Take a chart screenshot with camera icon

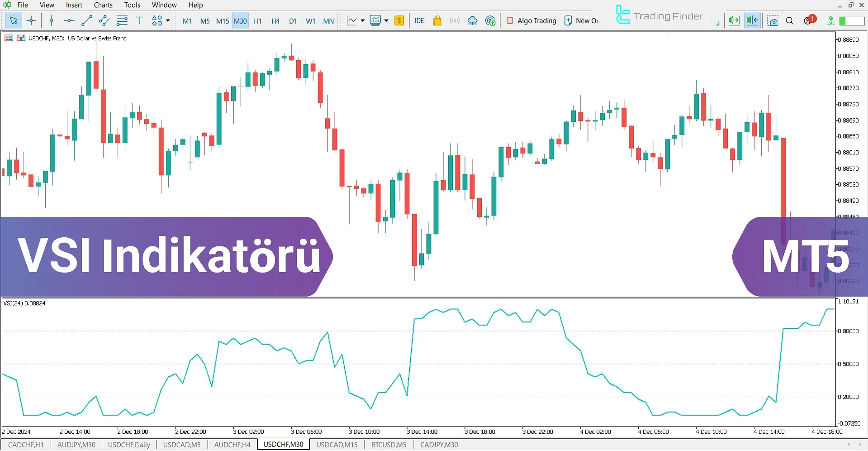click(773, 20)
